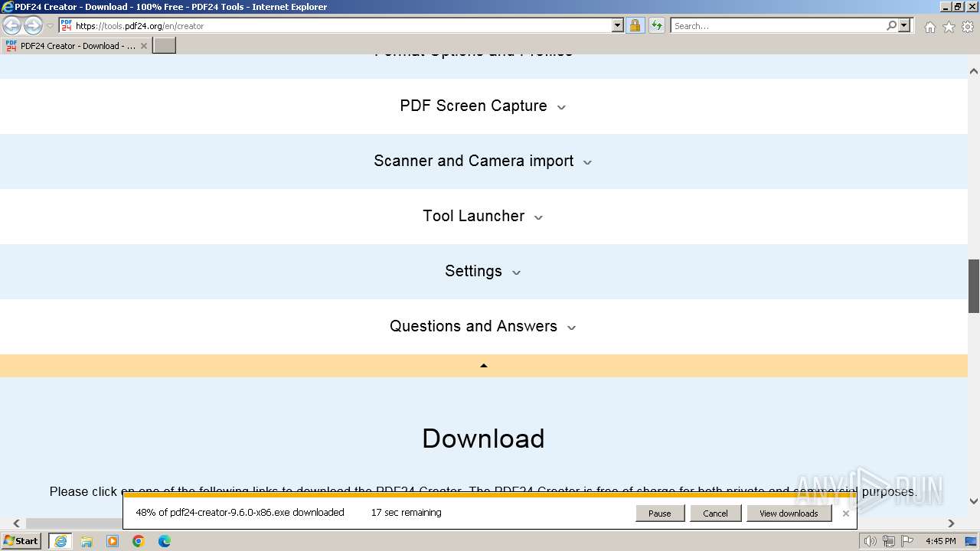Screen dimensions: 980x551
Task: Launch Internet Explorer from the taskbar
Action: 60,541
